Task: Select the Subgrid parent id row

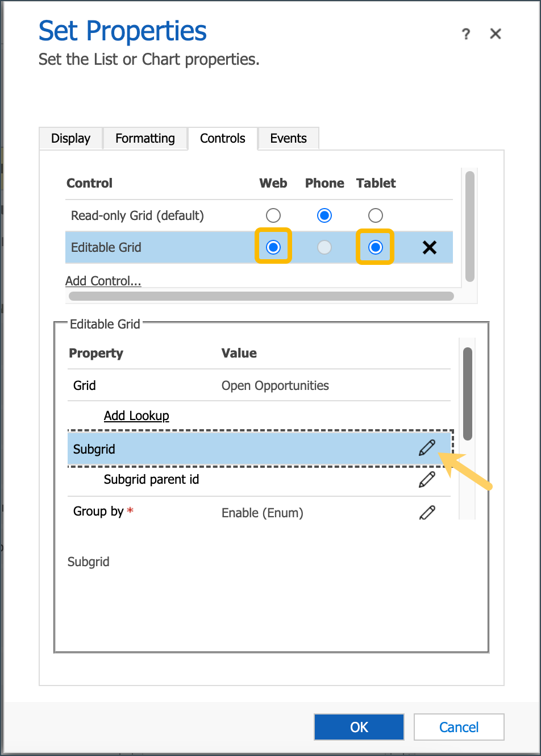Action: point(259,480)
